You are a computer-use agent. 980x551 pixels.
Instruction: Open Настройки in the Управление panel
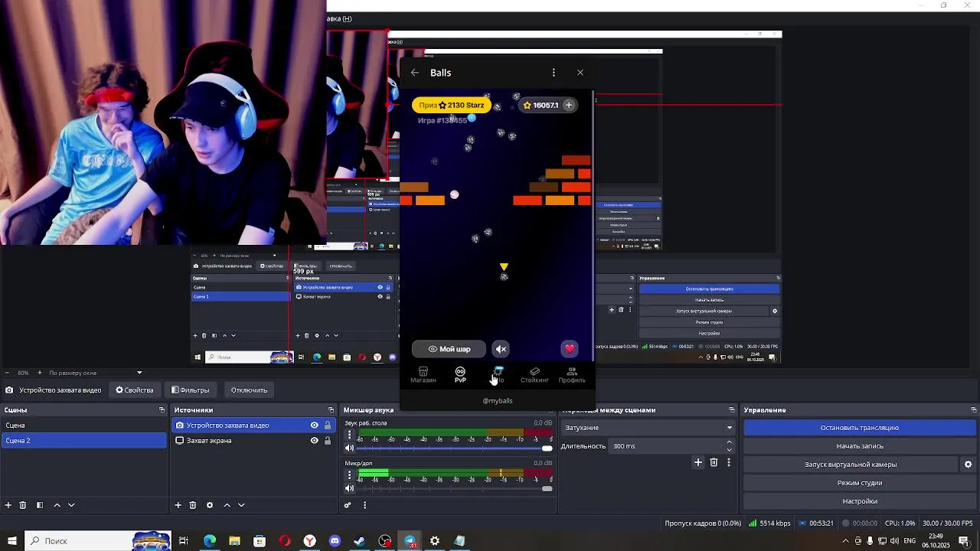point(860,501)
